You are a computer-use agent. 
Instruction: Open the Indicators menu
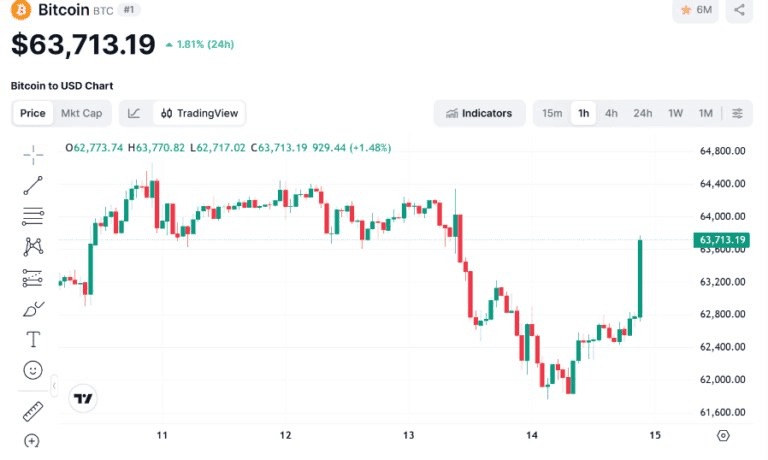[479, 113]
